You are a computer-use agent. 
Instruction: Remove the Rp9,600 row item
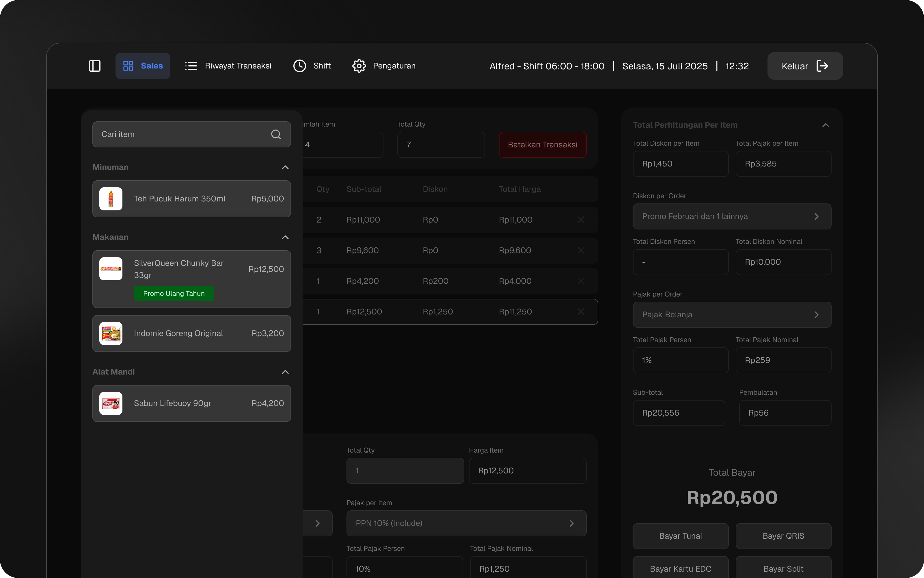pos(581,250)
